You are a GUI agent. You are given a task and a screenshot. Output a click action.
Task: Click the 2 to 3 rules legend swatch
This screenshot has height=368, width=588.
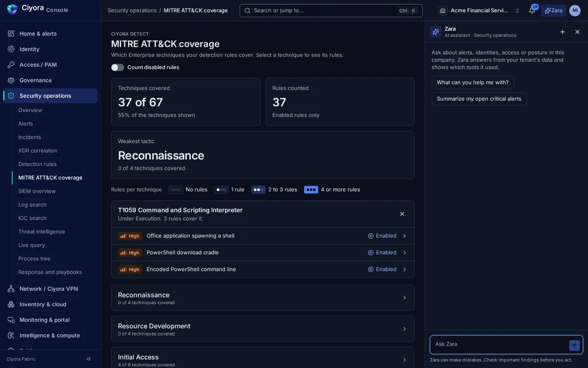(x=258, y=190)
